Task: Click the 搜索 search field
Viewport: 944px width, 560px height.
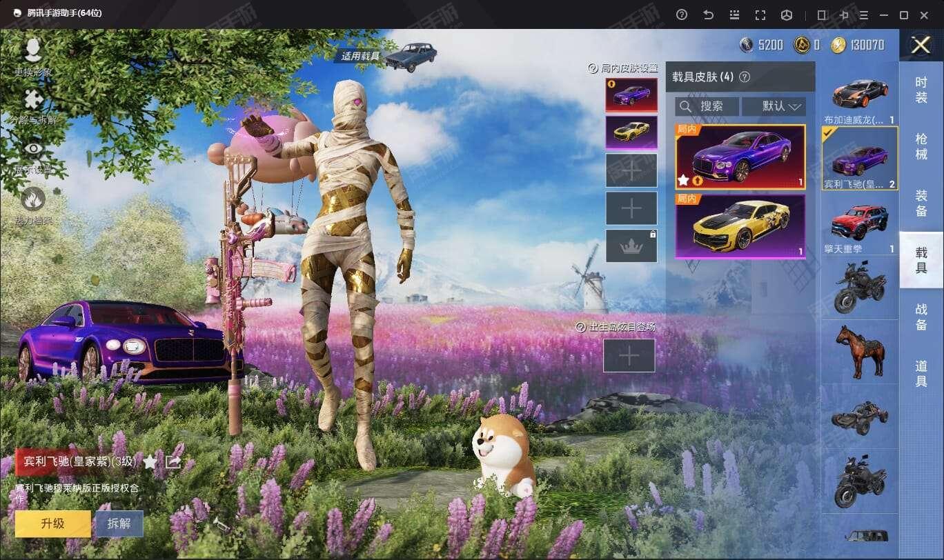Action: point(707,106)
